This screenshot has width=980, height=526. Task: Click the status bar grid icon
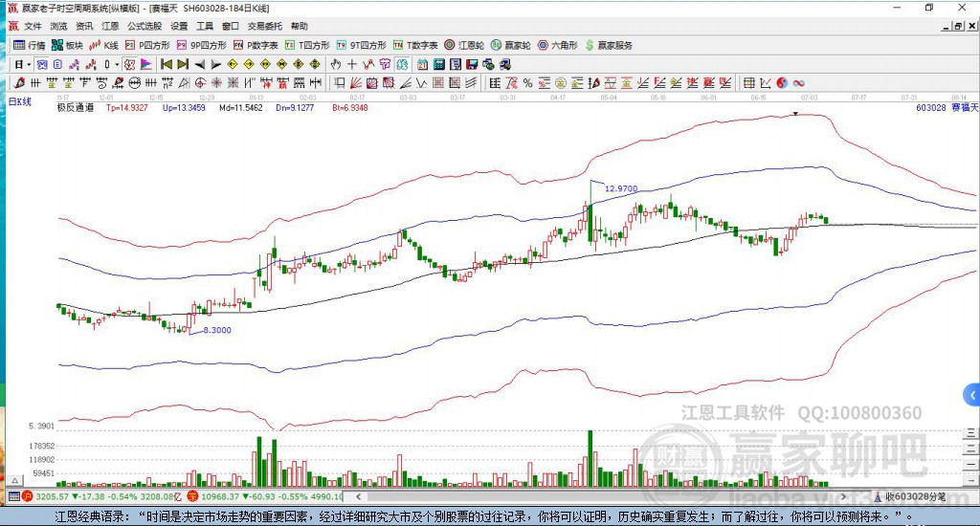(x=13, y=496)
